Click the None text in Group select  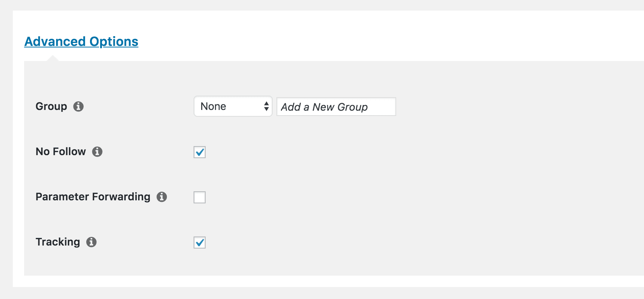pyautogui.click(x=213, y=107)
